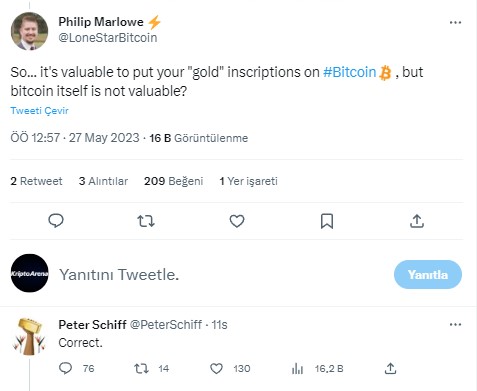
Task: Open Philip Marlowe's profile picture
Action: pos(29,31)
